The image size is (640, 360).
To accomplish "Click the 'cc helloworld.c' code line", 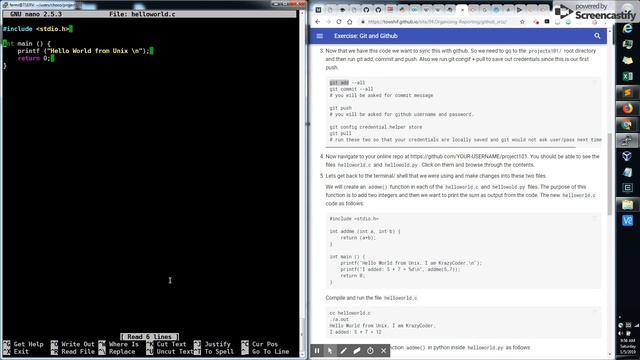I will 350,313.
